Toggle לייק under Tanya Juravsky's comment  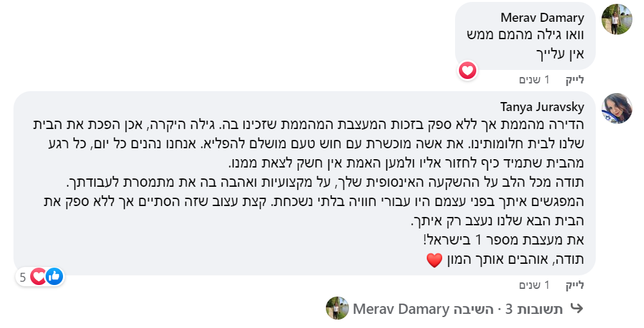574,285
